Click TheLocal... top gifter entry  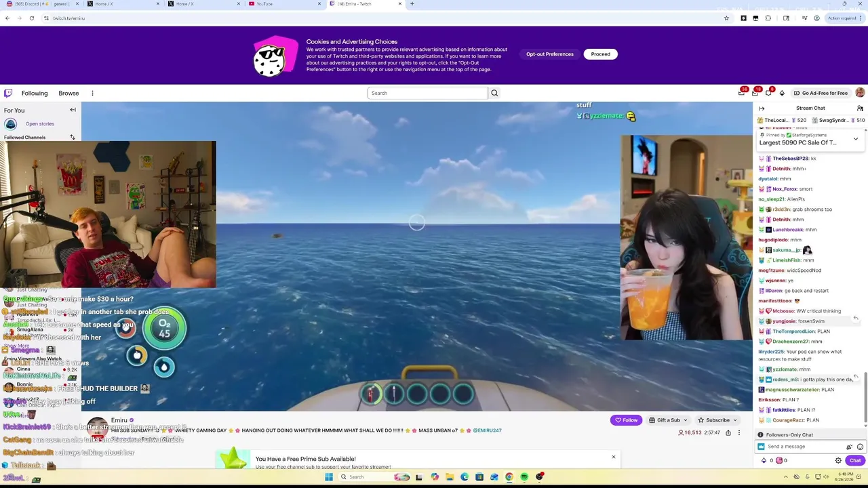click(x=781, y=120)
